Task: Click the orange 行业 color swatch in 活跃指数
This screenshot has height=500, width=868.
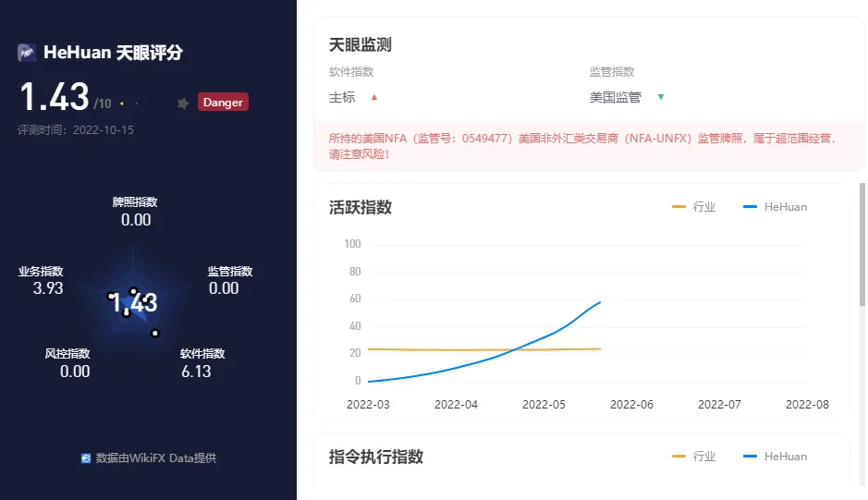Action: point(679,206)
